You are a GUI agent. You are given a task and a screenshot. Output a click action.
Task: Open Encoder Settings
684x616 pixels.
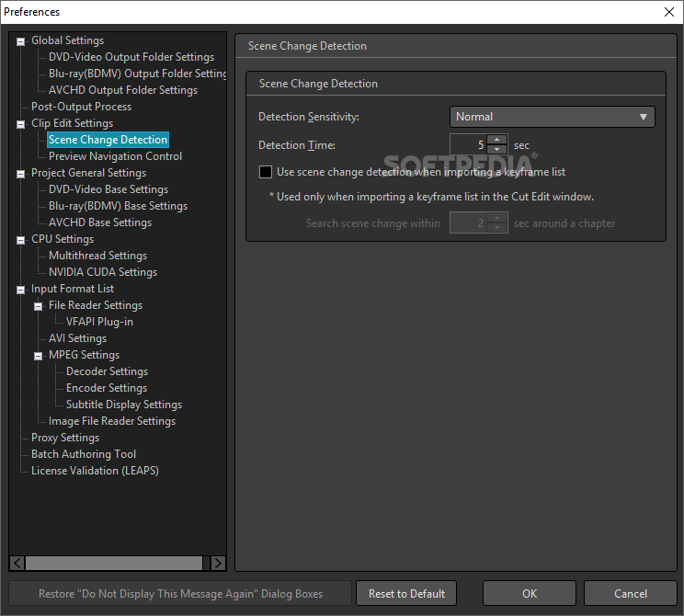pos(107,388)
